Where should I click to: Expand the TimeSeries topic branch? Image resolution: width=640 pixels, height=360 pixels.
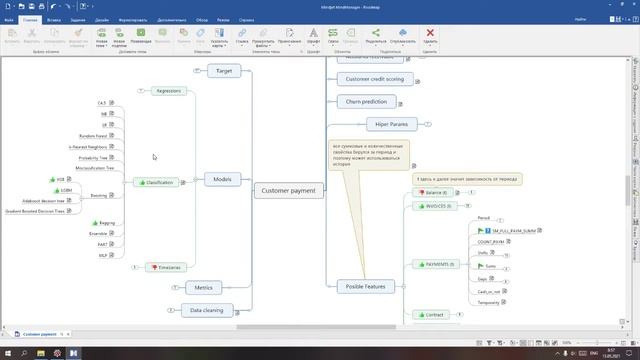click(x=134, y=267)
